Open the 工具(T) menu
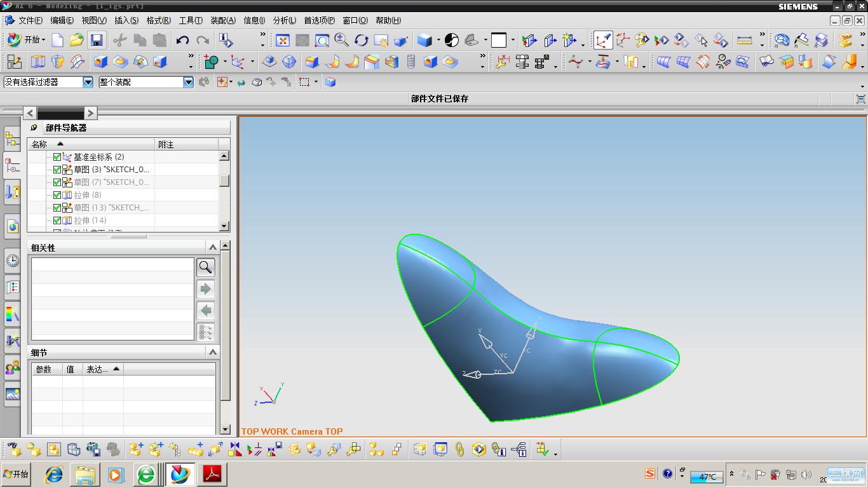Viewport: 868px width, 488px height. (x=191, y=20)
